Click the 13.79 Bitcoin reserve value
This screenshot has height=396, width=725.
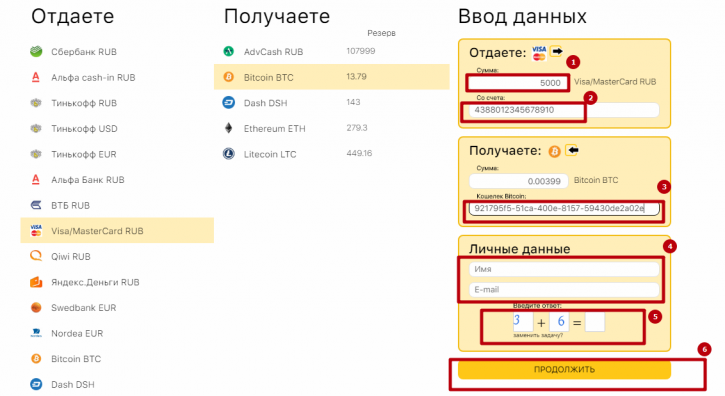tap(356, 76)
